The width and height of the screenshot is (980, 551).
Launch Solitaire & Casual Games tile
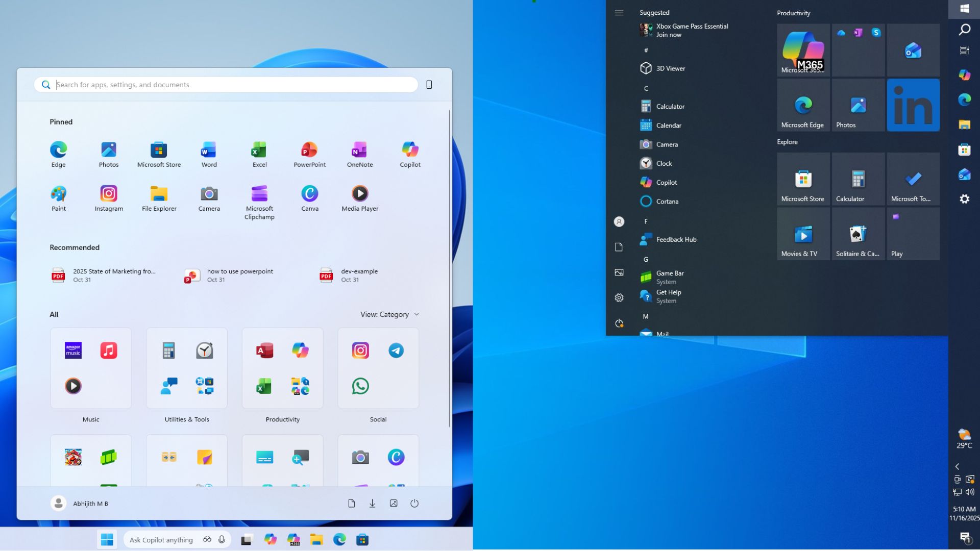coord(858,234)
